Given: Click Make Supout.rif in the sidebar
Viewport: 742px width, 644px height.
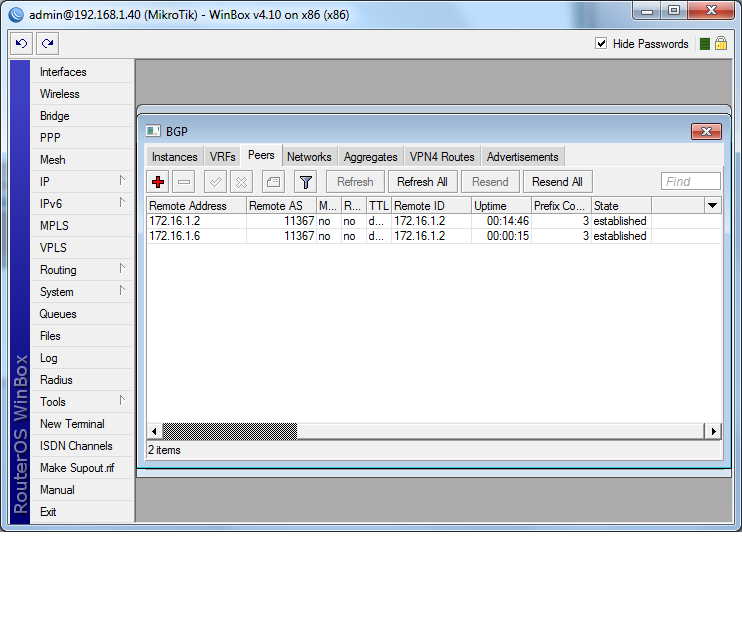Looking at the screenshot, I should (77, 468).
